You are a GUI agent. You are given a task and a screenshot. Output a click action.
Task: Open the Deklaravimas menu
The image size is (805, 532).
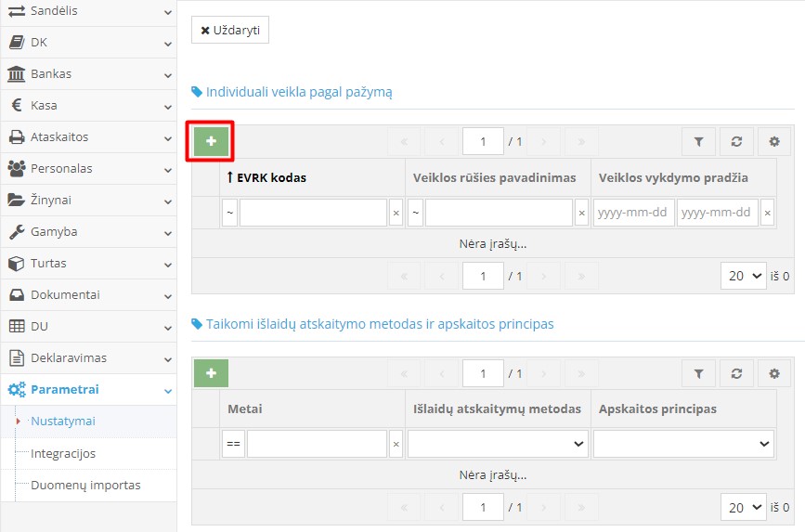coord(88,358)
